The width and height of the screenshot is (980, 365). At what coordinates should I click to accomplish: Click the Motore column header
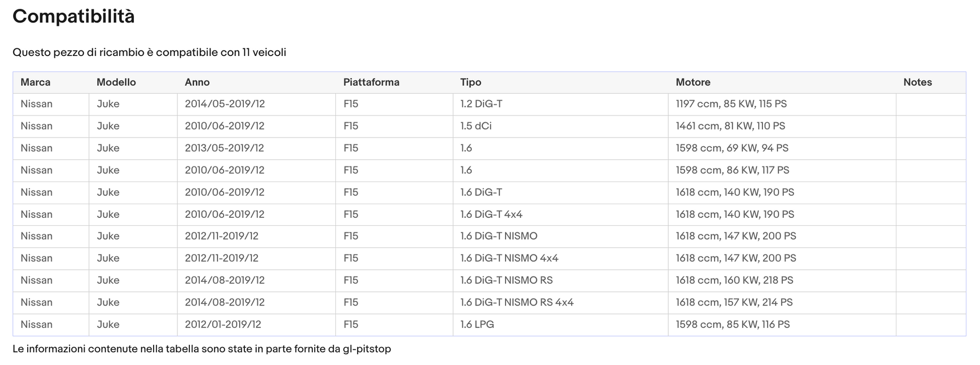(x=692, y=82)
